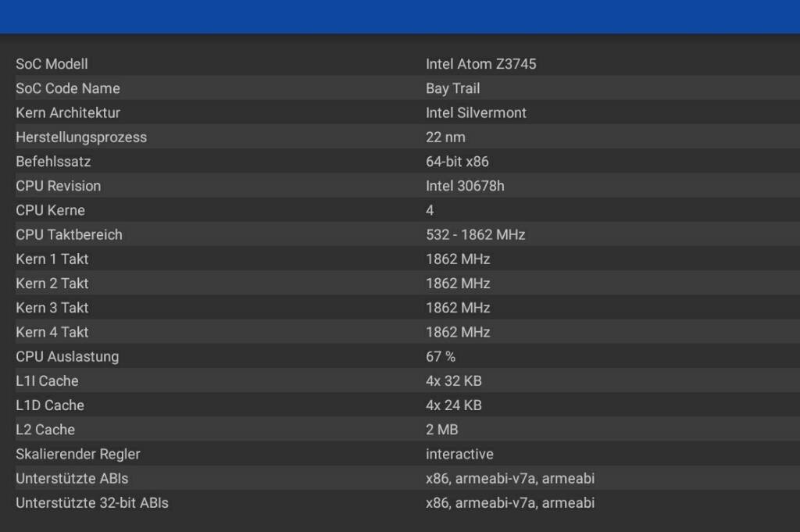The width and height of the screenshot is (800, 532).
Task: Click the Kern 4 Takt 1862 MHz value
Action: coord(458,332)
